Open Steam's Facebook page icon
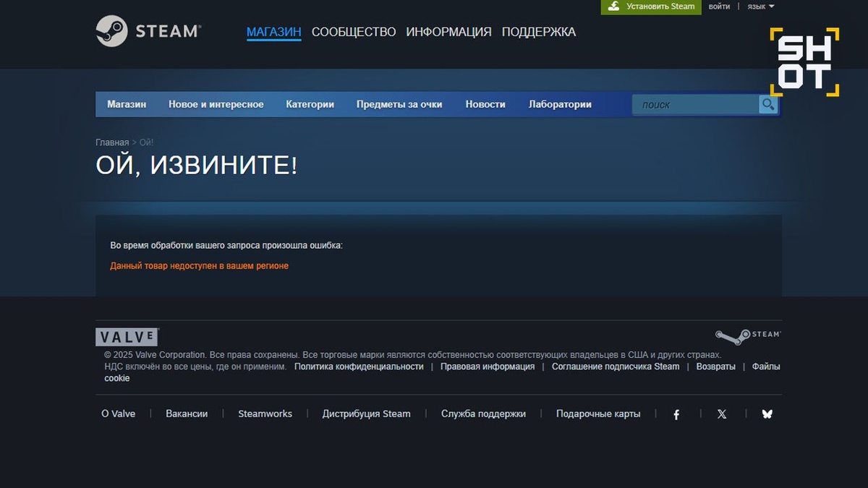The height and width of the screenshot is (488, 868). (x=676, y=414)
